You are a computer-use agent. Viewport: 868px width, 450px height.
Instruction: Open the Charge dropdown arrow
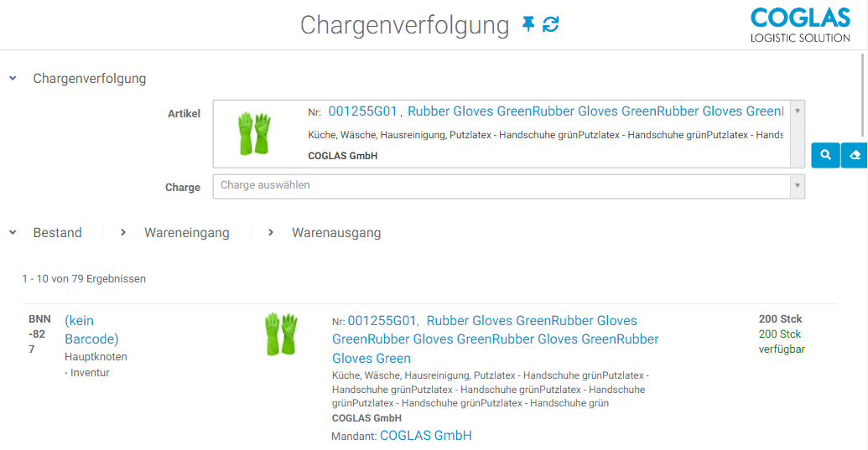(798, 186)
